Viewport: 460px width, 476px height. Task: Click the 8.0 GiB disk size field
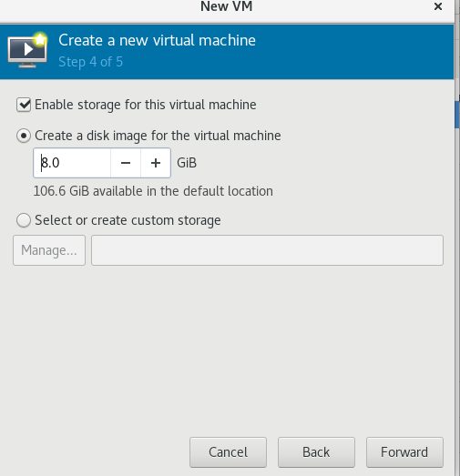(x=72, y=163)
